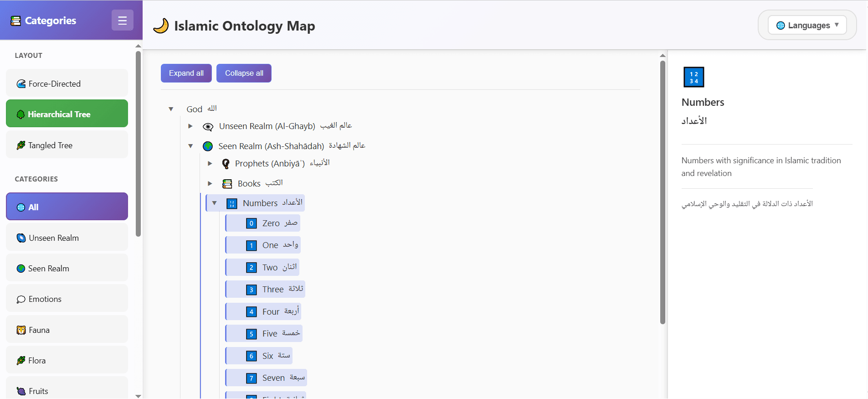Expand the Unseen Realm (Al-Ghayb) arrow
This screenshot has width=868, height=399.
pyautogui.click(x=190, y=126)
